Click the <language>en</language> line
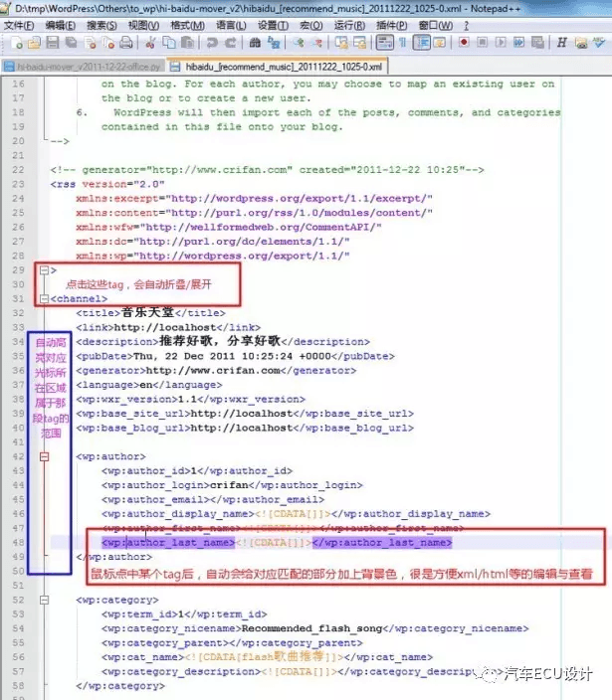Screen dimensions: 612x700 pyautogui.click(x=148, y=385)
